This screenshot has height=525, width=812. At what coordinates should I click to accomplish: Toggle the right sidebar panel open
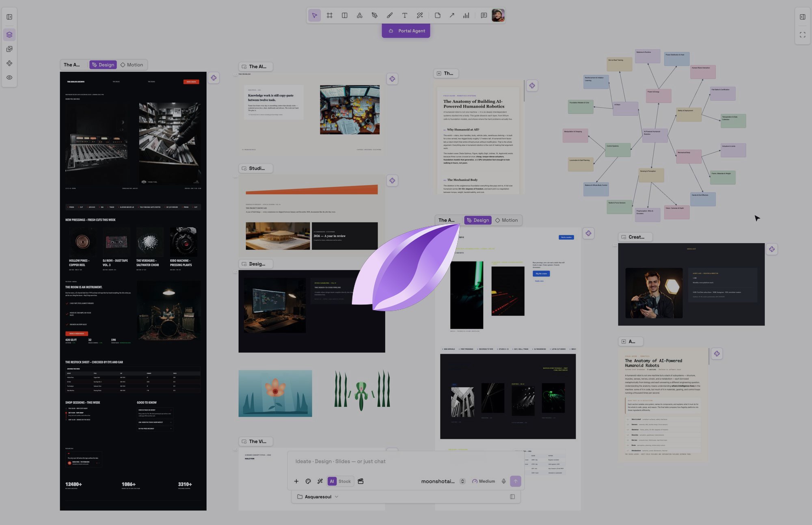click(803, 17)
